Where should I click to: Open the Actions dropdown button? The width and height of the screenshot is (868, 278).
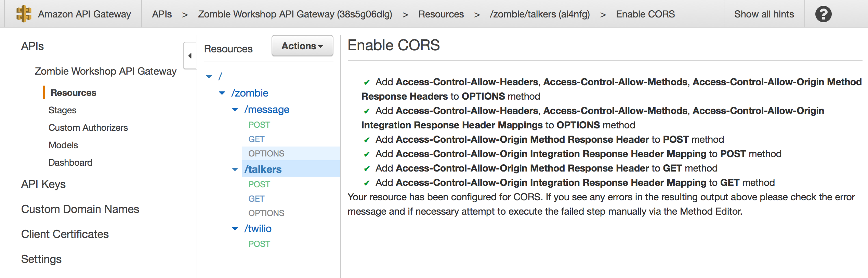(302, 46)
